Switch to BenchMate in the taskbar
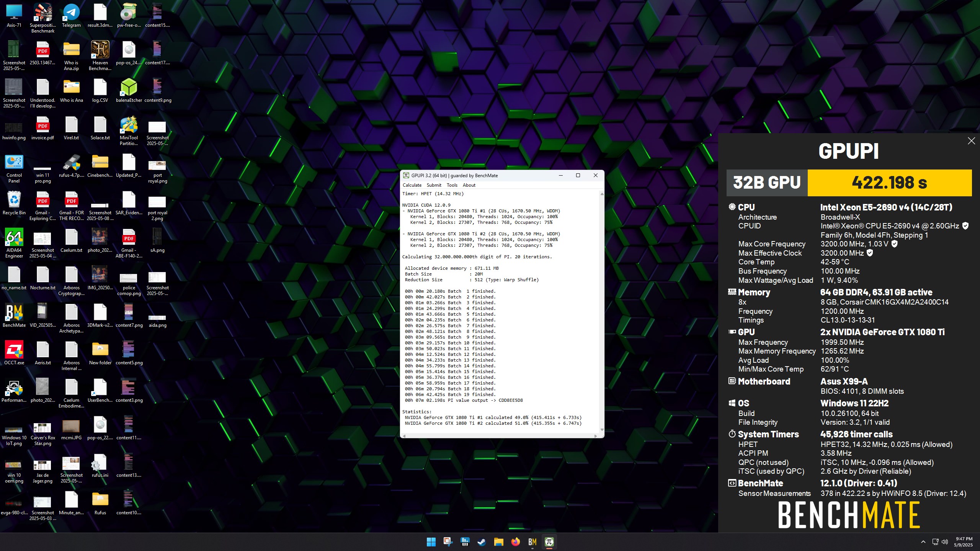Image resolution: width=980 pixels, height=551 pixels. 532,542
